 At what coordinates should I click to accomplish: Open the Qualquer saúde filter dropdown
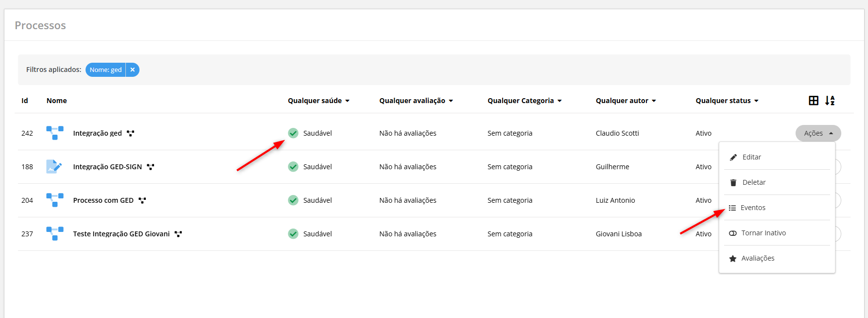tap(318, 101)
